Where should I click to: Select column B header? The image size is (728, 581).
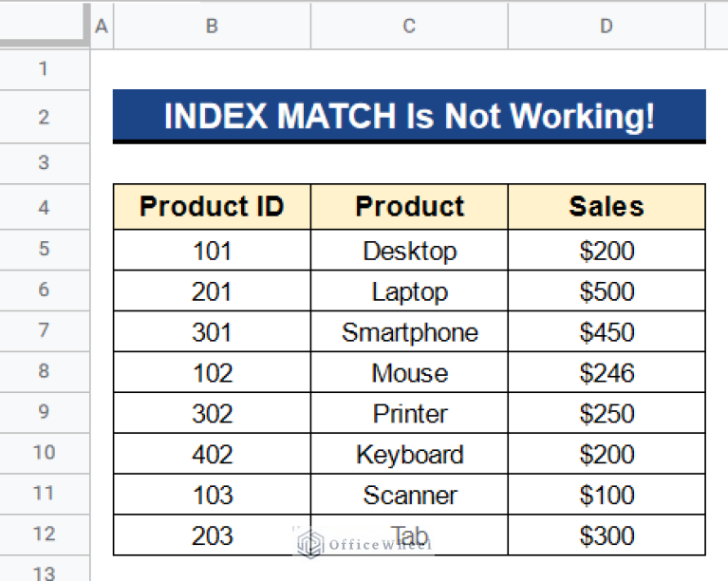pos(212,27)
